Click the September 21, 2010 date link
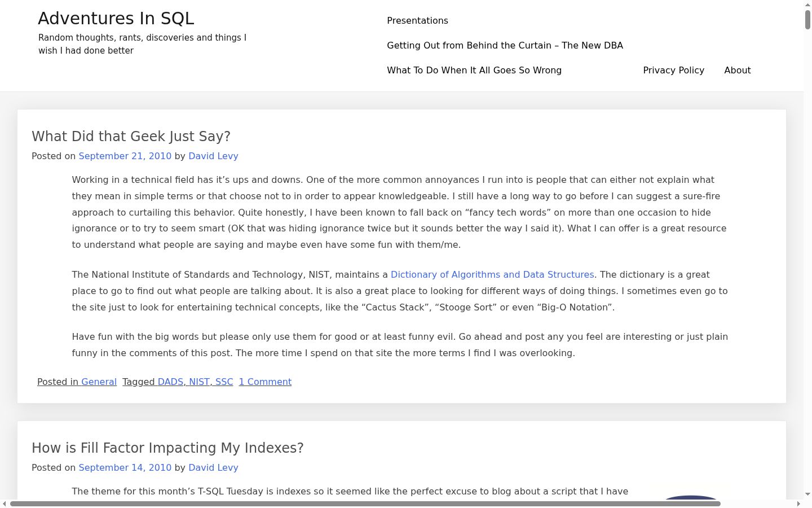 coord(125,156)
